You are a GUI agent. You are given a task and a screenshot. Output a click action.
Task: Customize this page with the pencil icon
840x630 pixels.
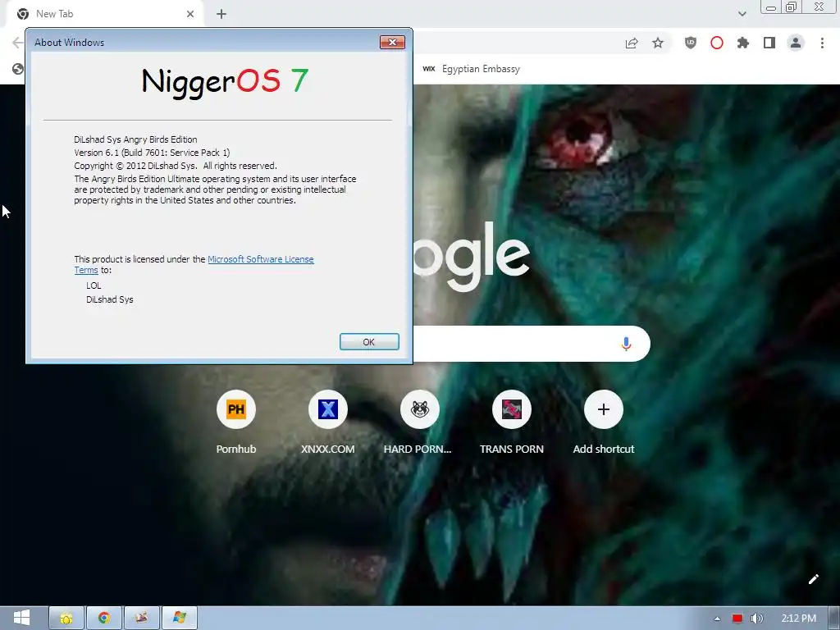coord(813,579)
